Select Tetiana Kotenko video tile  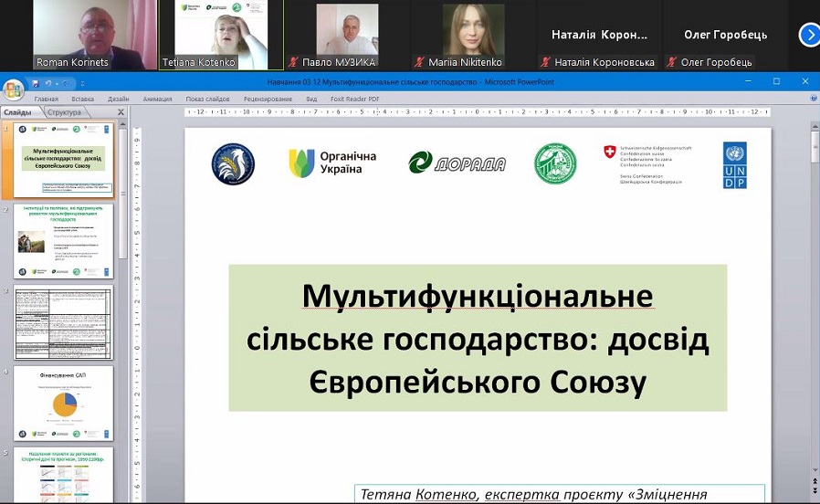221,35
